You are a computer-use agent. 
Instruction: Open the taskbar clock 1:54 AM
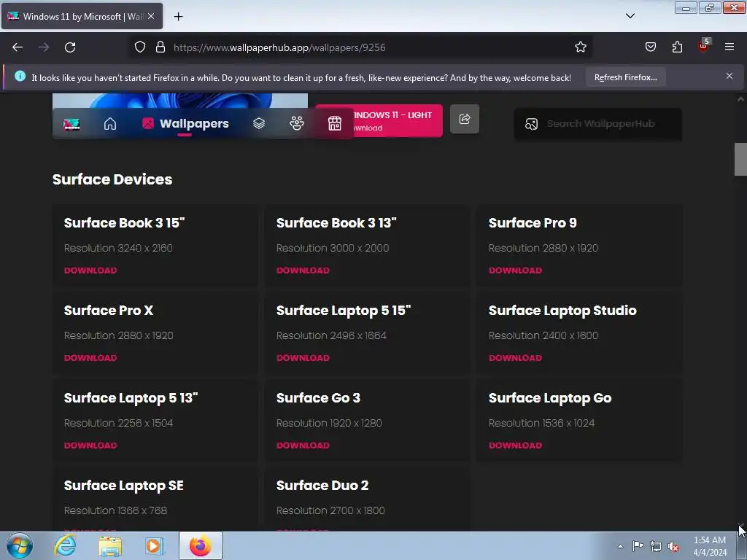(x=710, y=546)
